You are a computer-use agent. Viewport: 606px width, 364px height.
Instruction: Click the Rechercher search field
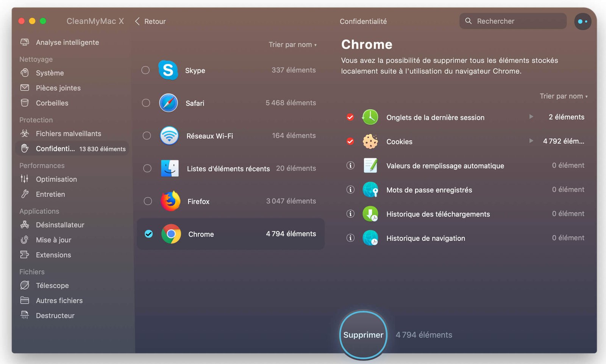(x=513, y=21)
